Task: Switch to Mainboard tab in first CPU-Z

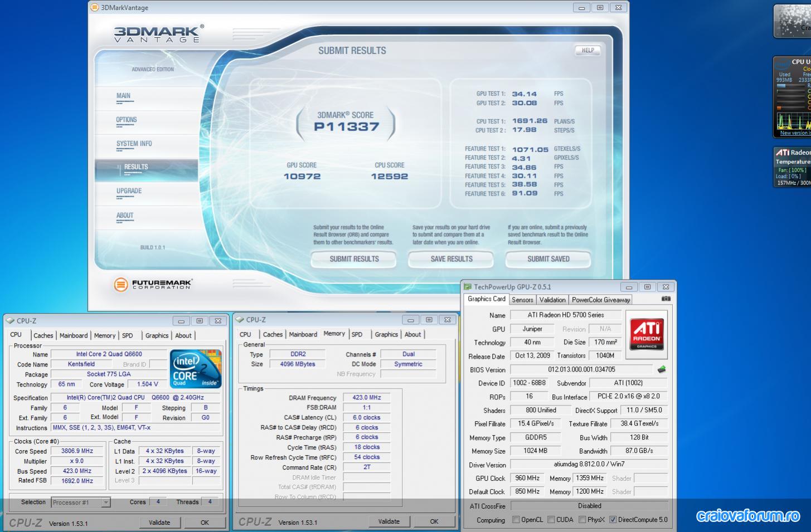Action: click(x=74, y=335)
